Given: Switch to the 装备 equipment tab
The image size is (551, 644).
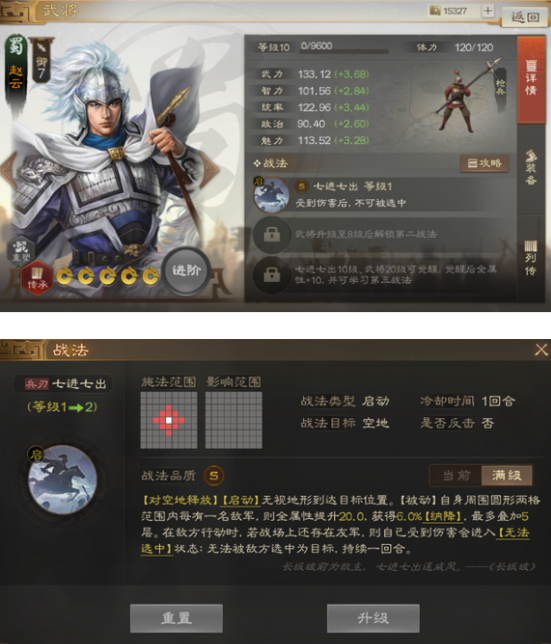Looking at the screenshot, I should [x=531, y=167].
